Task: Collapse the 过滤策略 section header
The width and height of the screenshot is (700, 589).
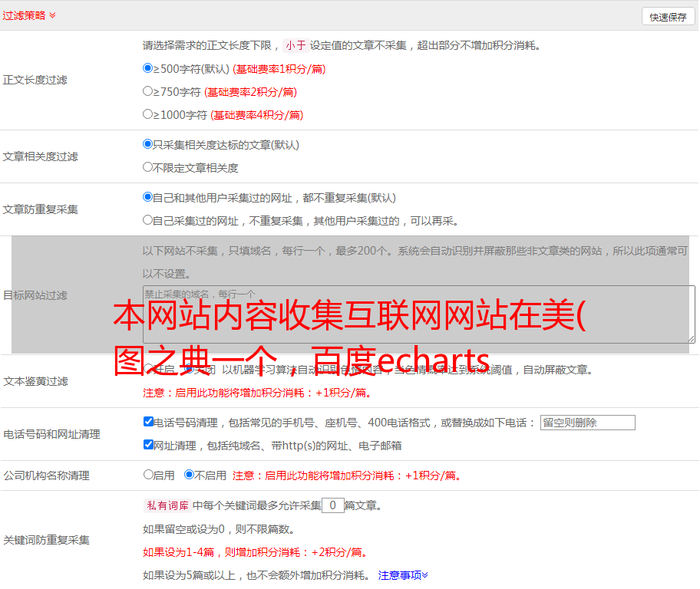Action: click(x=29, y=15)
